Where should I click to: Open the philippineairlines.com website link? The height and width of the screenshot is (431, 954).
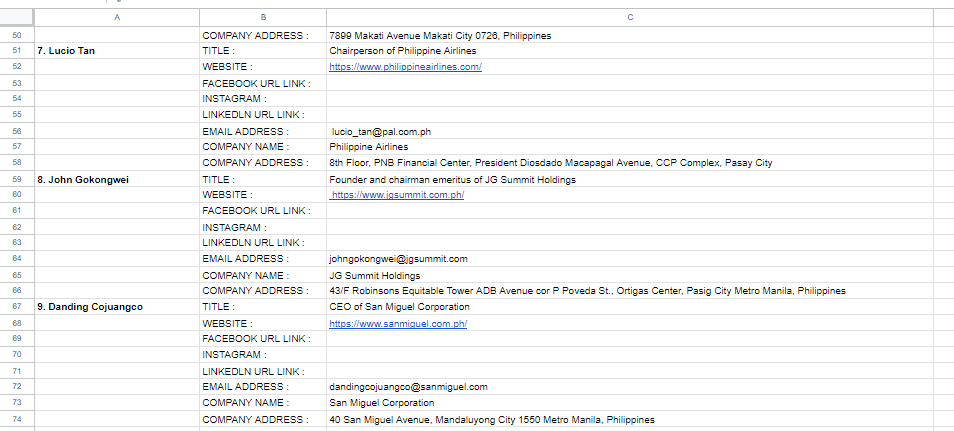405,67
